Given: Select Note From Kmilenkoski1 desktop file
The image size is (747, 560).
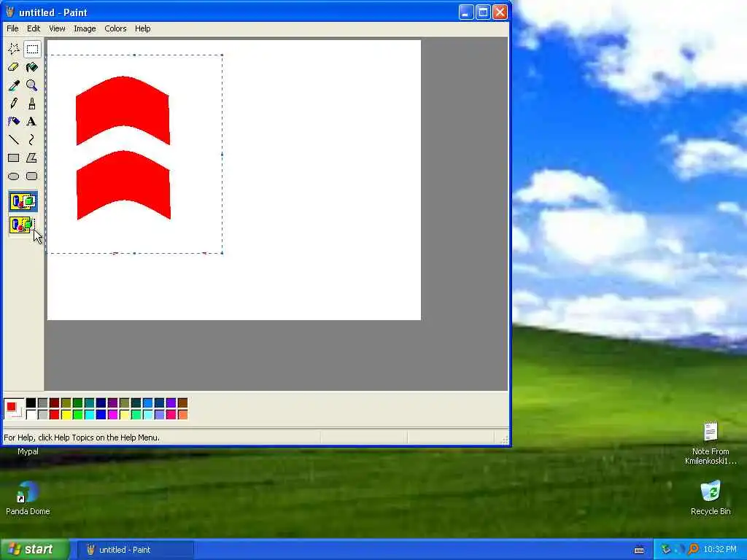Looking at the screenshot, I should point(711,443).
